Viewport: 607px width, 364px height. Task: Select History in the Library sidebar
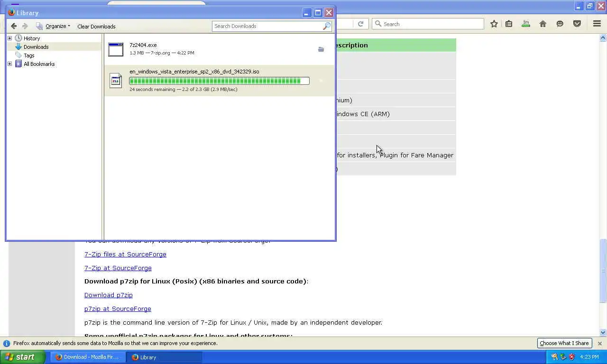point(32,38)
